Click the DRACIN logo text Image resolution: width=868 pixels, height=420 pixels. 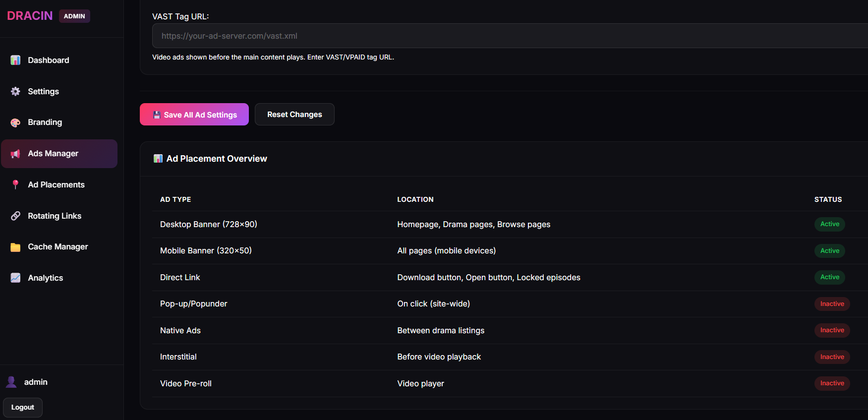pyautogui.click(x=30, y=16)
